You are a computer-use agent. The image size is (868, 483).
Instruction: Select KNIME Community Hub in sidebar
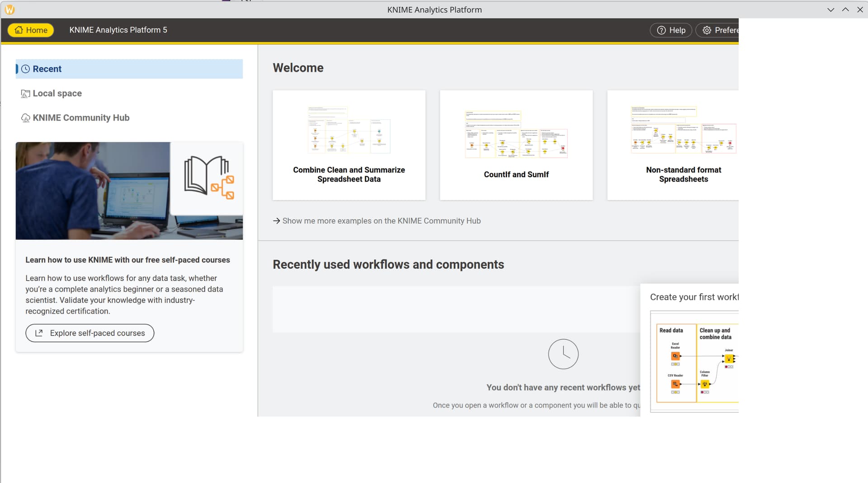[81, 118]
